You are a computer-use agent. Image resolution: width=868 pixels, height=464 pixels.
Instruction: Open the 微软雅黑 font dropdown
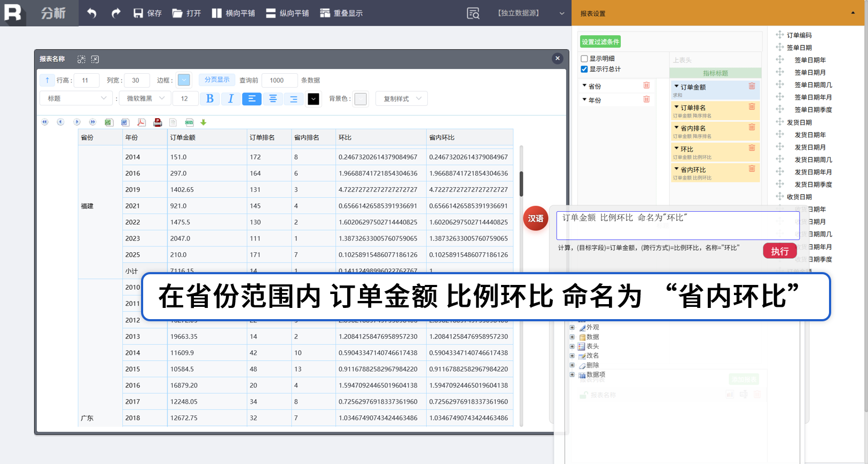pos(145,98)
